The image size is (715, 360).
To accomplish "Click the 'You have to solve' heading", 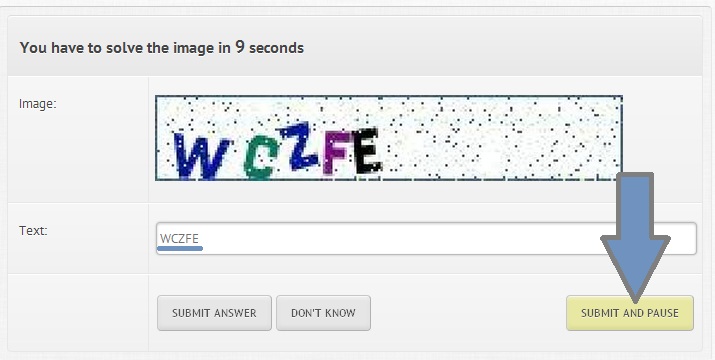I will (161, 47).
